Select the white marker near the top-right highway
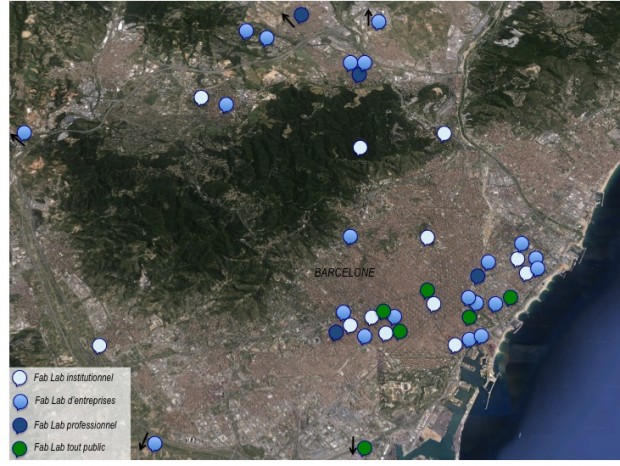Screen dimensions: 620x466 click(444, 133)
